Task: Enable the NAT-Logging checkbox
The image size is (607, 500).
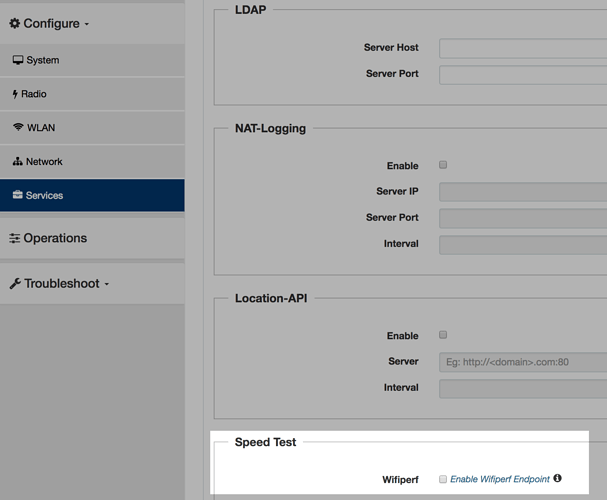Action: (x=443, y=165)
